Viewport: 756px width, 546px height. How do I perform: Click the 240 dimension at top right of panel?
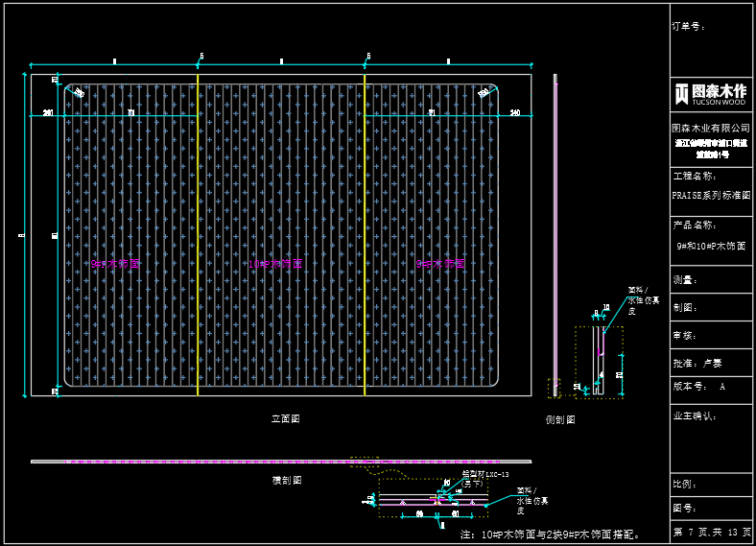[x=514, y=113]
